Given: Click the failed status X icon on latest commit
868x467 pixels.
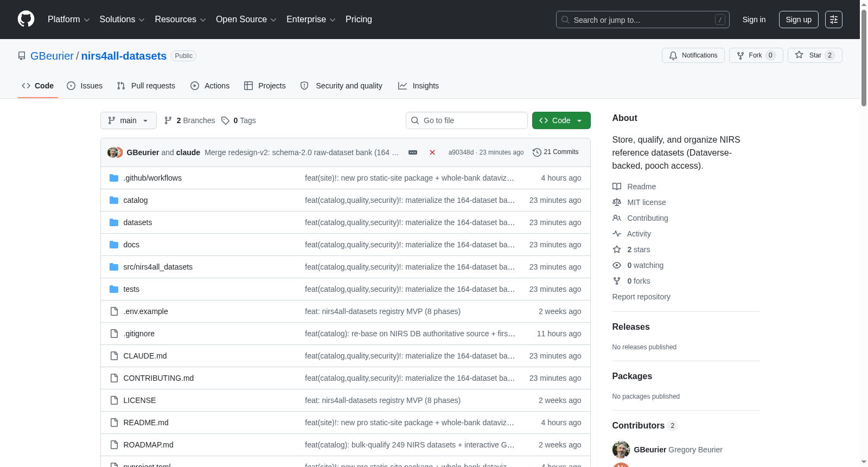Looking at the screenshot, I should [432, 152].
